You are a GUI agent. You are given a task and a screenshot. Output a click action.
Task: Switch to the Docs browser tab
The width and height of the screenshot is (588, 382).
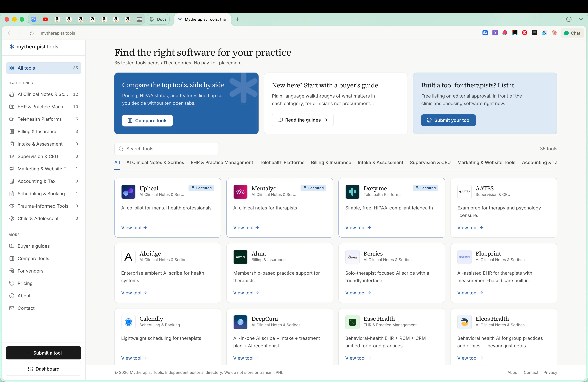158,19
